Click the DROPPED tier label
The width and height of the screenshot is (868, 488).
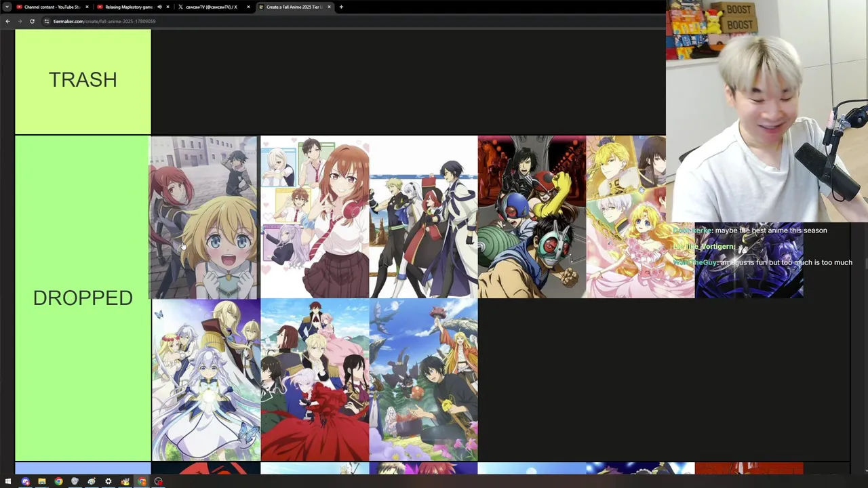[83, 298]
